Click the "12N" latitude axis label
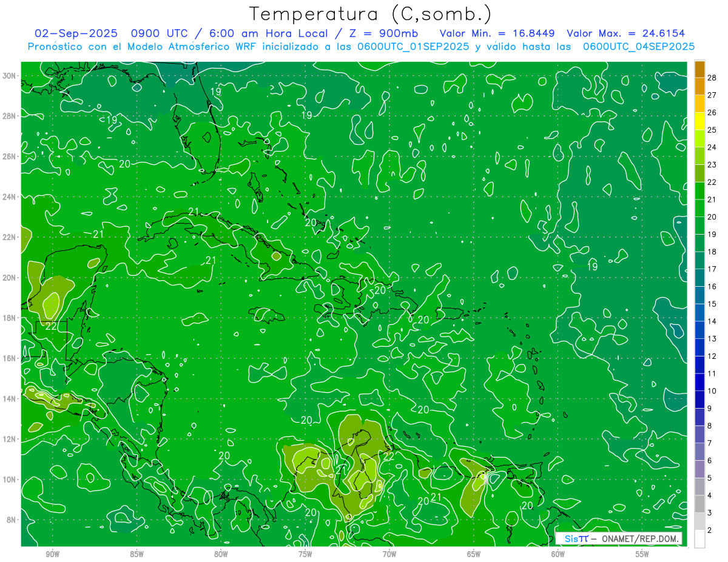This screenshot has width=728, height=562. point(10,439)
